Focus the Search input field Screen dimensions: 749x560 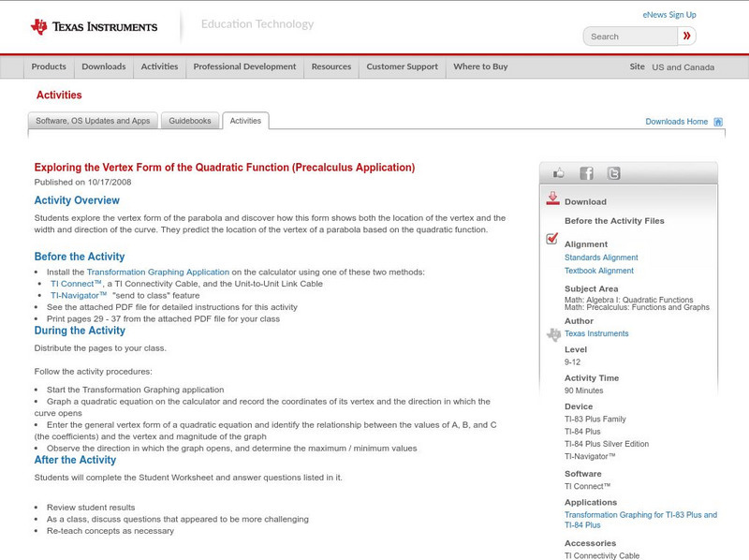630,37
